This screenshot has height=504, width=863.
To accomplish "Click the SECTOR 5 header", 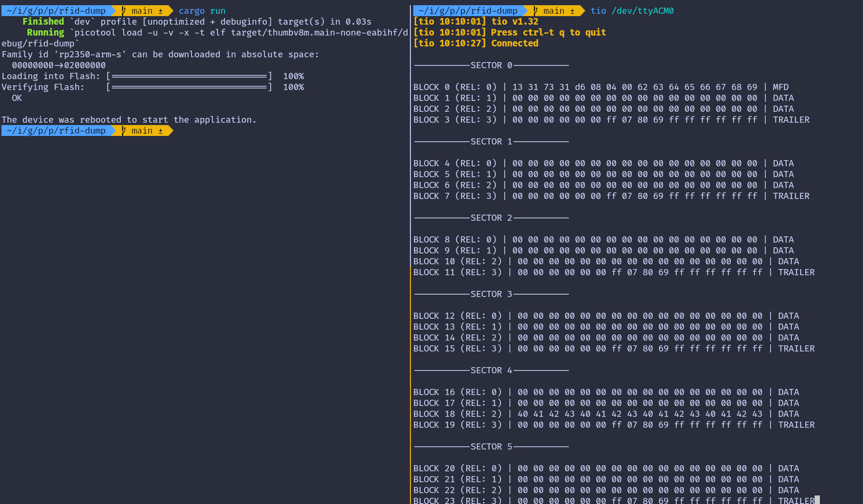I will 491,446.
